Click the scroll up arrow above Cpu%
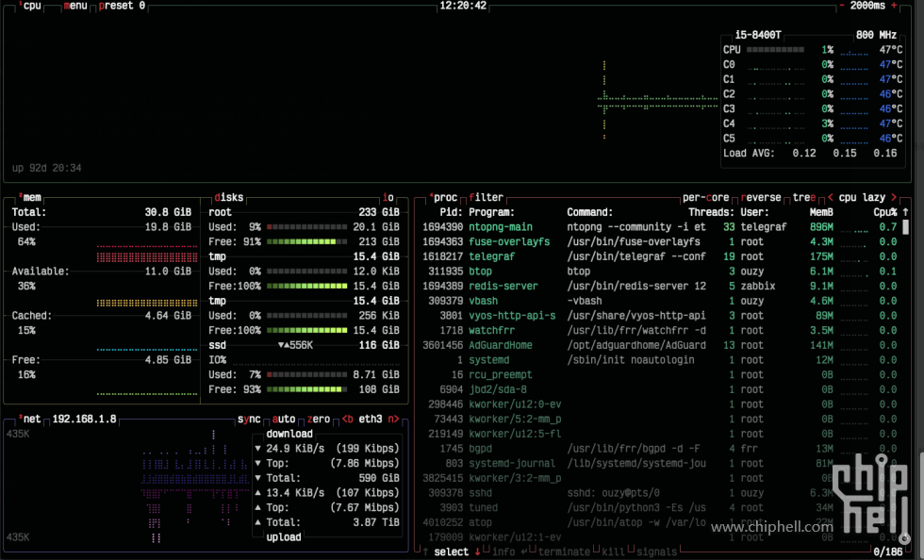 906,212
